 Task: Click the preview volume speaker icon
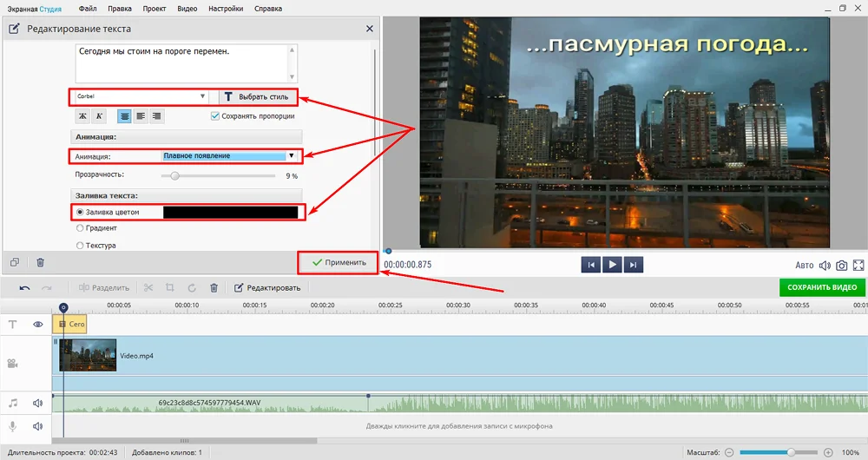click(825, 266)
